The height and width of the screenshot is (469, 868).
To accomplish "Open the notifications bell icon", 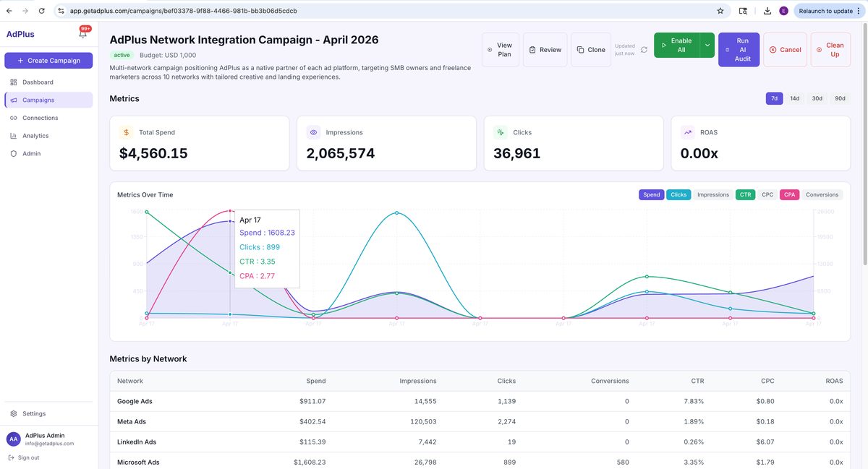I will click(x=82, y=34).
